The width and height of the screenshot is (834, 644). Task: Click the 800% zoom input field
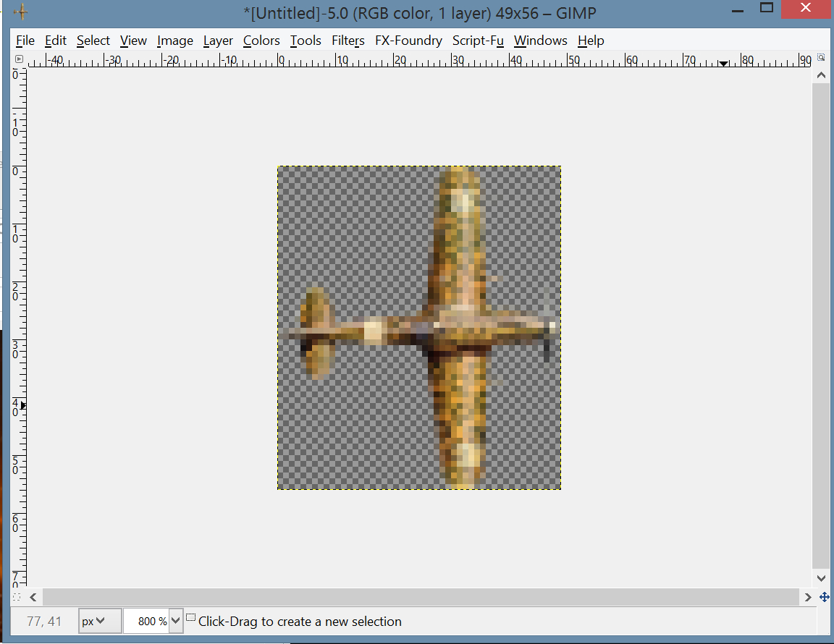(147, 621)
